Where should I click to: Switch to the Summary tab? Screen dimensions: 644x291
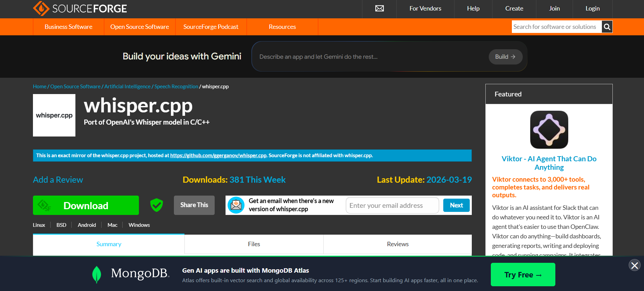(109, 244)
